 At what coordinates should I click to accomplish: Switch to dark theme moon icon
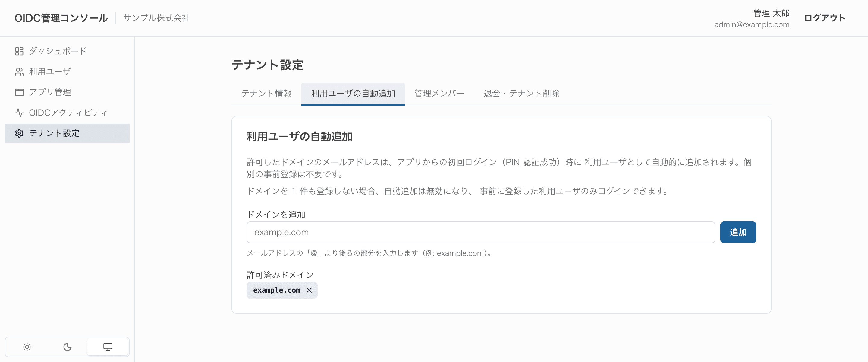pyautogui.click(x=68, y=347)
